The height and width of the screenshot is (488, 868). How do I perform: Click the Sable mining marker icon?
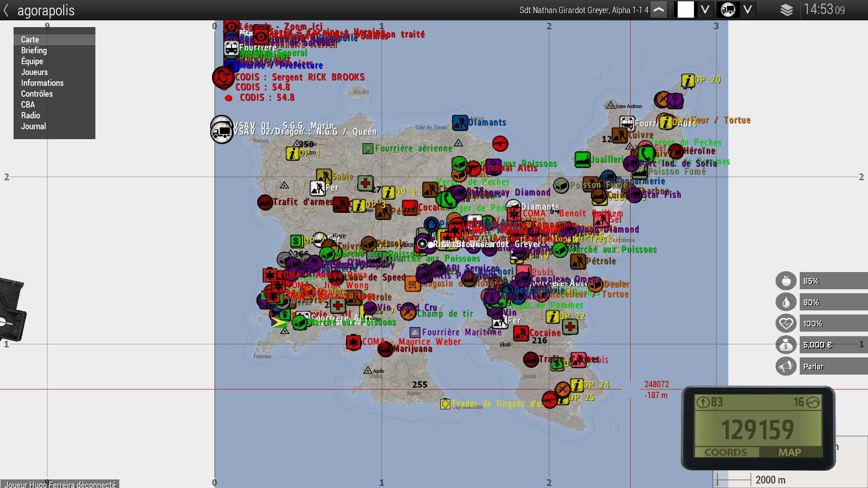pos(324,177)
